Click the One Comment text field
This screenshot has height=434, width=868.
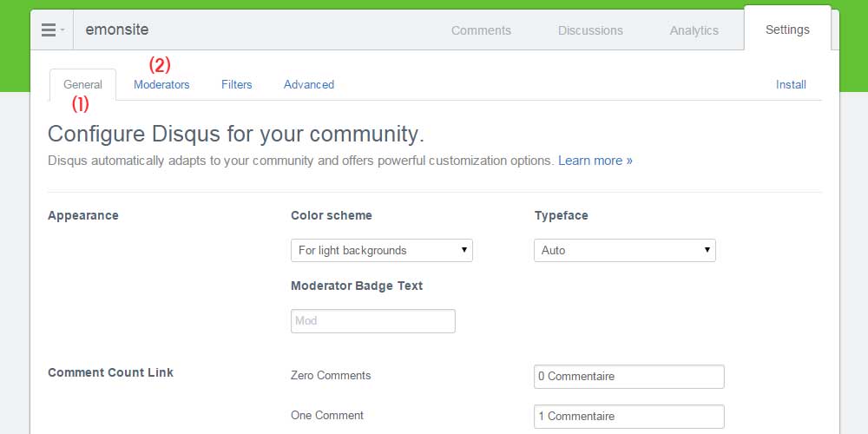[628, 417]
